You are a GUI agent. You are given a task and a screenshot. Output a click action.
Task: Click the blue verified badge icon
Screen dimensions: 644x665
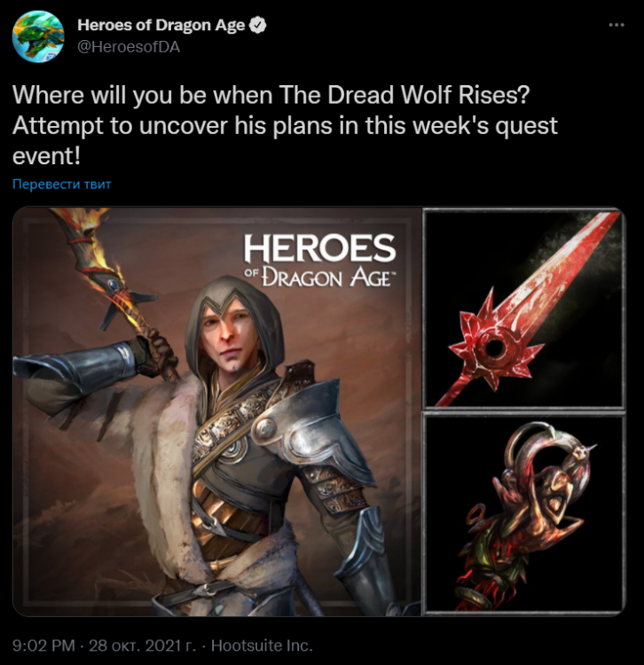[257, 25]
